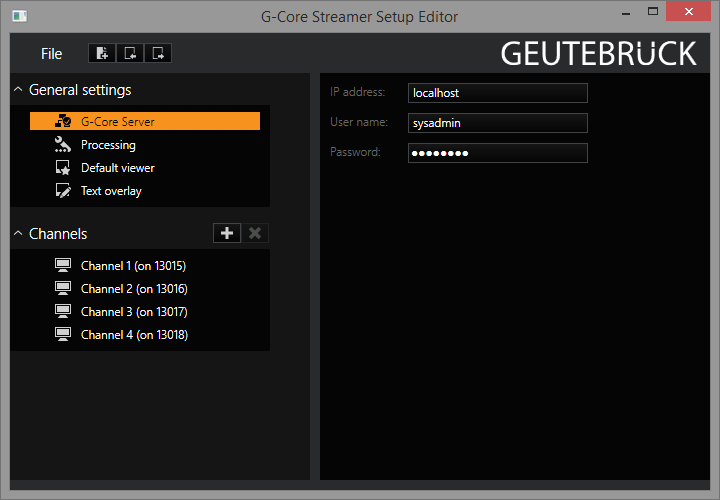Screen dimensions: 720x500
Task: Click the delete channel X button
Action: 255,233
